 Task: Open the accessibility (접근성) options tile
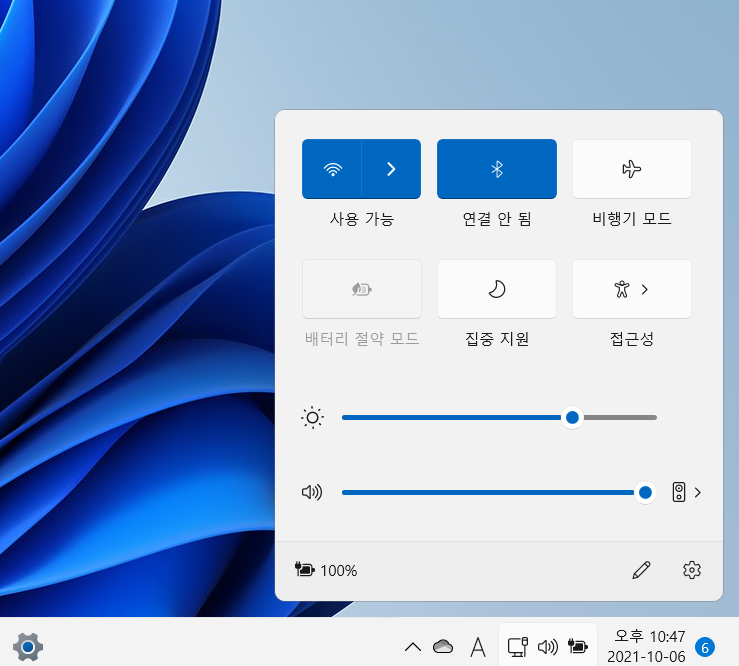(632, 289)
